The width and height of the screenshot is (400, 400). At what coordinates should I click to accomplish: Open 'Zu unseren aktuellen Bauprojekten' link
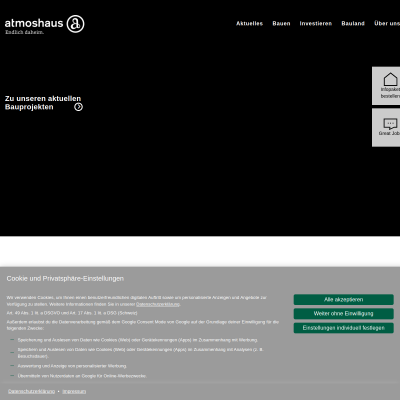coord(43,103)
